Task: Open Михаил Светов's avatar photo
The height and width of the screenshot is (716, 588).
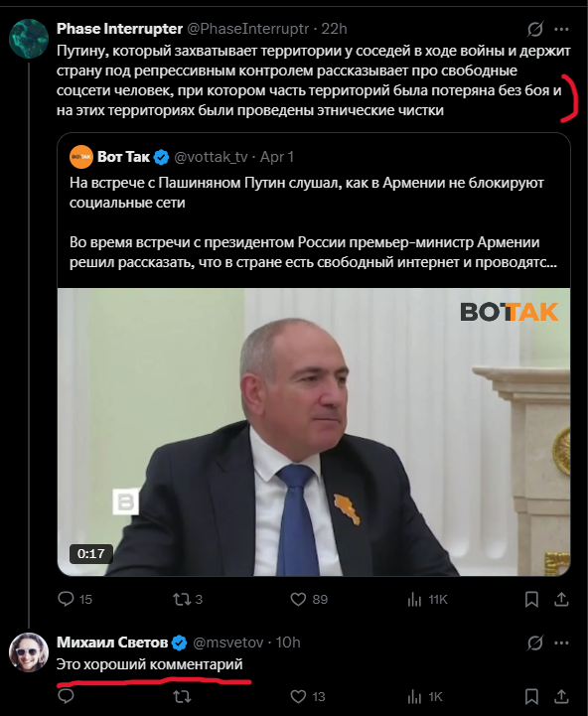Action: pyautogui.click(x=29, y=652)
